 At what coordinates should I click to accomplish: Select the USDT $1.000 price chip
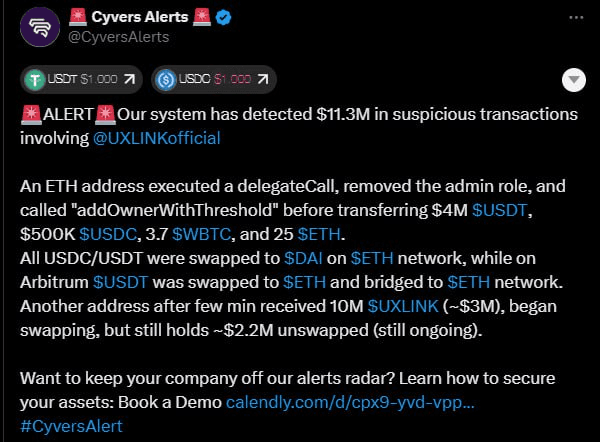[x=81, y=80]
